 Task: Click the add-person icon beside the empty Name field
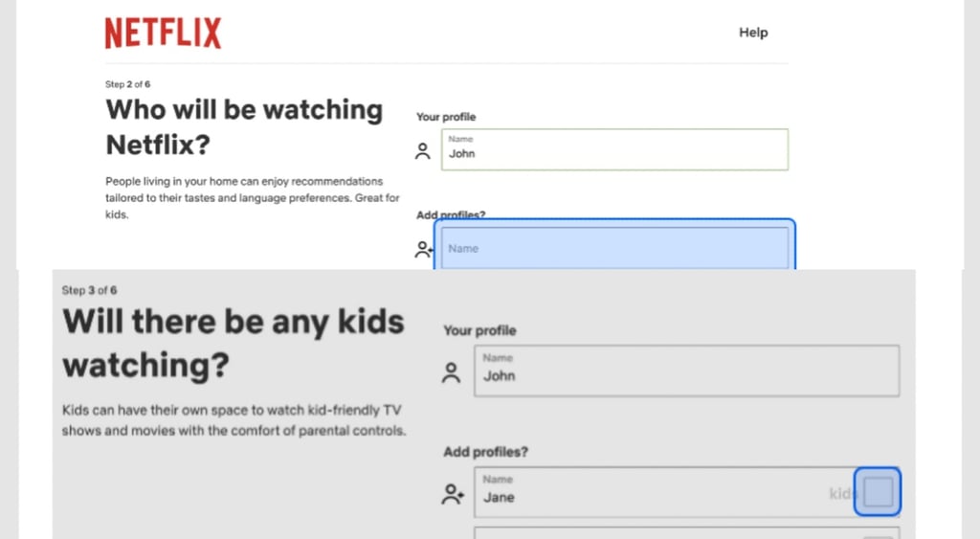click(x=424, y=249)
